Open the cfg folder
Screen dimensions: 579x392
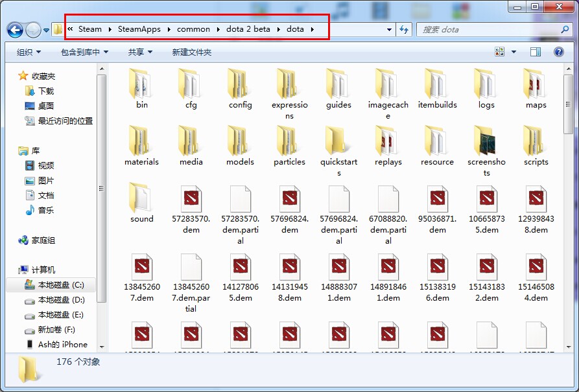point(191,89)
